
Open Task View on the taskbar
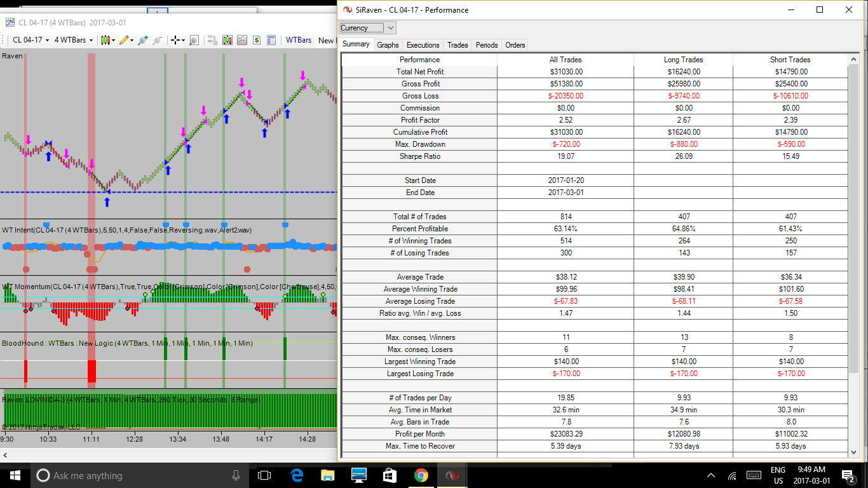(264, 475)
